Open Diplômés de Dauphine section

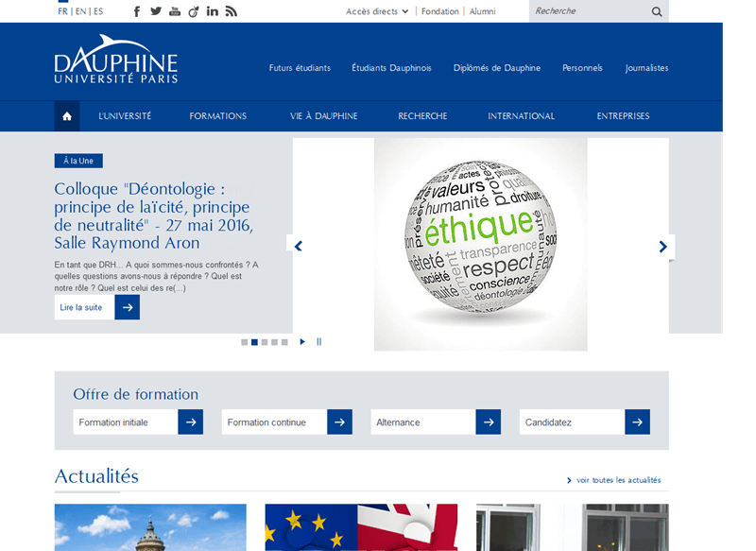(497, 68)
